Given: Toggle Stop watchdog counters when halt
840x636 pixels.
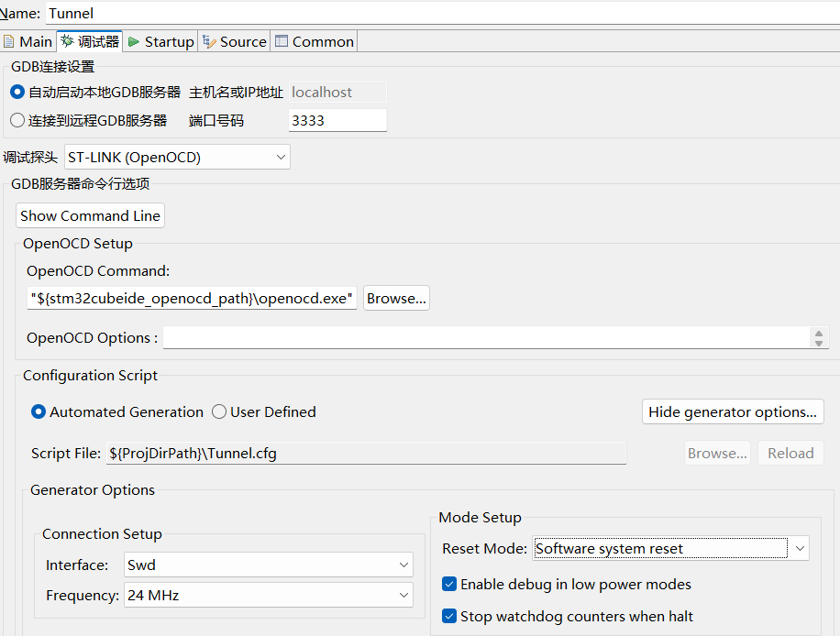Looking at the screenshot, I should tap(449, 617).
